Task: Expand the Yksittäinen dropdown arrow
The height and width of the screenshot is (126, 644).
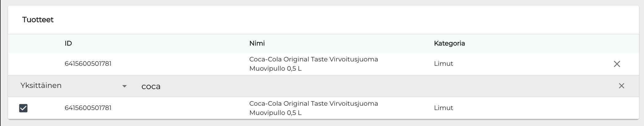Action: 124,86
